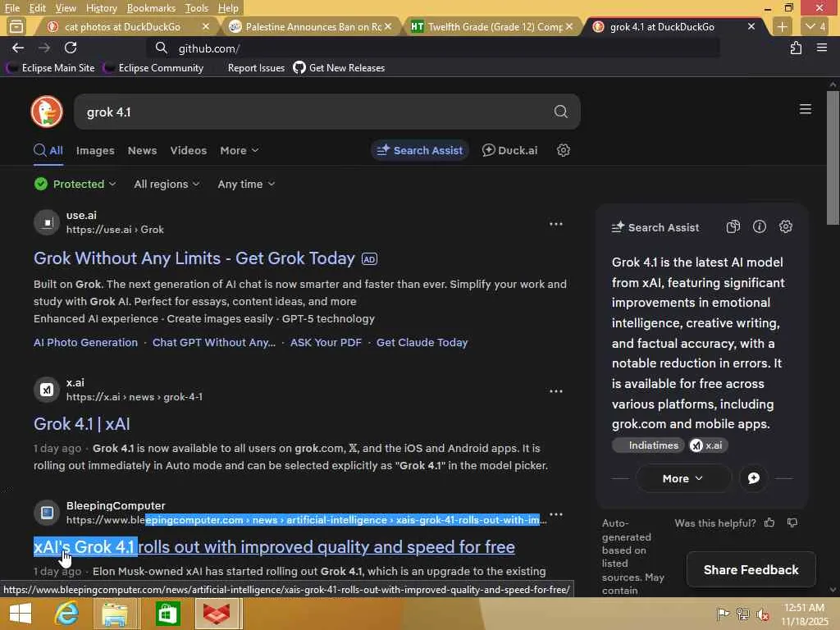This screenshot has height=630, width=840.
Task: Expand the More search categories dropdown
Action: pos(239,151)
